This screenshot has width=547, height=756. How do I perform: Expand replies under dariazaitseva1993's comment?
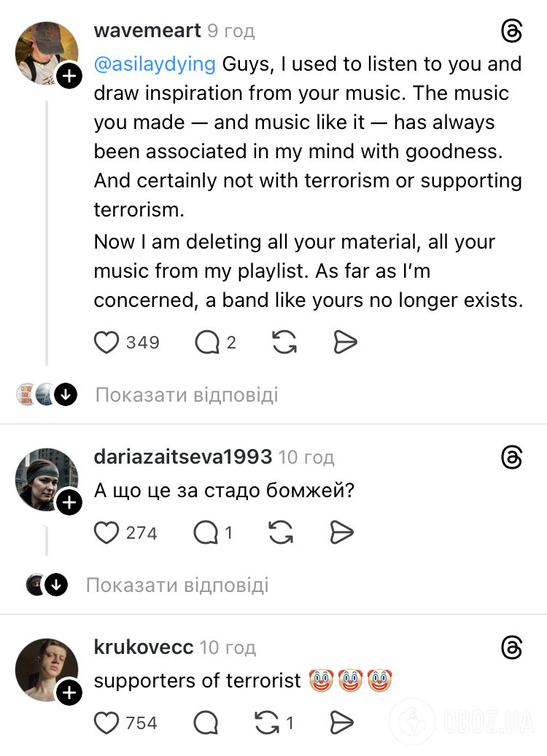(x=176, y=585)
